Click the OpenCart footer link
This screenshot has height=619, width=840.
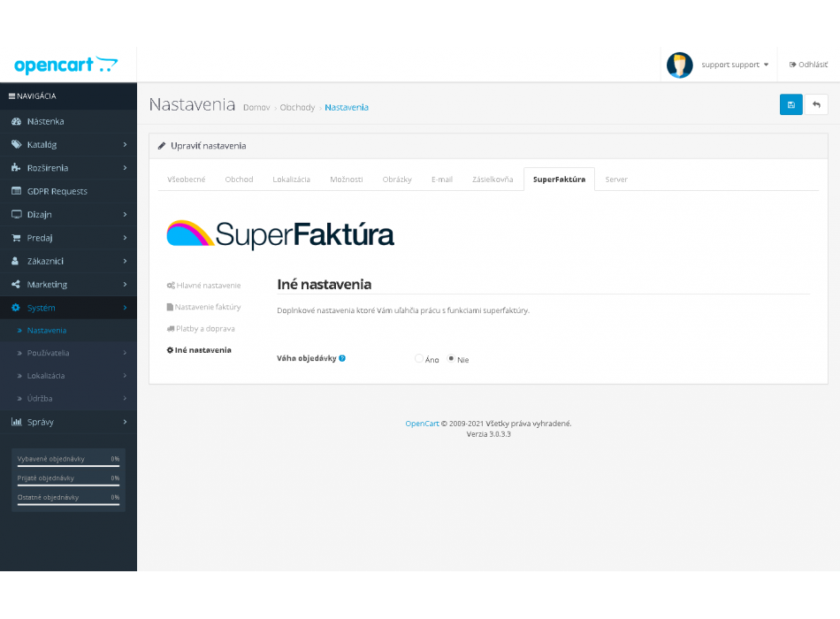tap(422, 424)
